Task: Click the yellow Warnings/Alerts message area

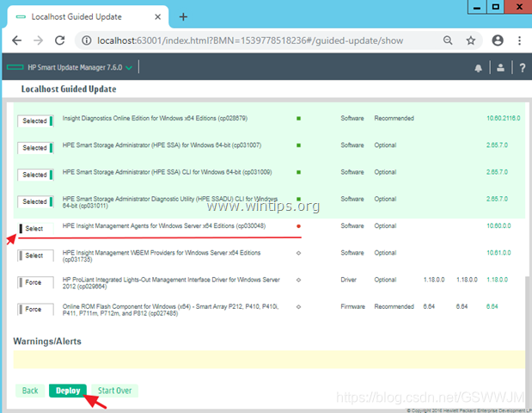Action: pos(269,360)
